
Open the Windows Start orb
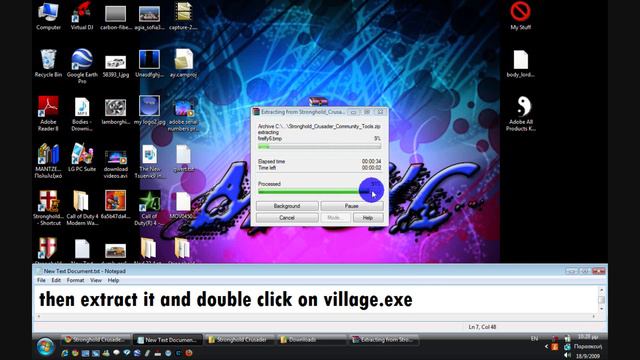45,347
